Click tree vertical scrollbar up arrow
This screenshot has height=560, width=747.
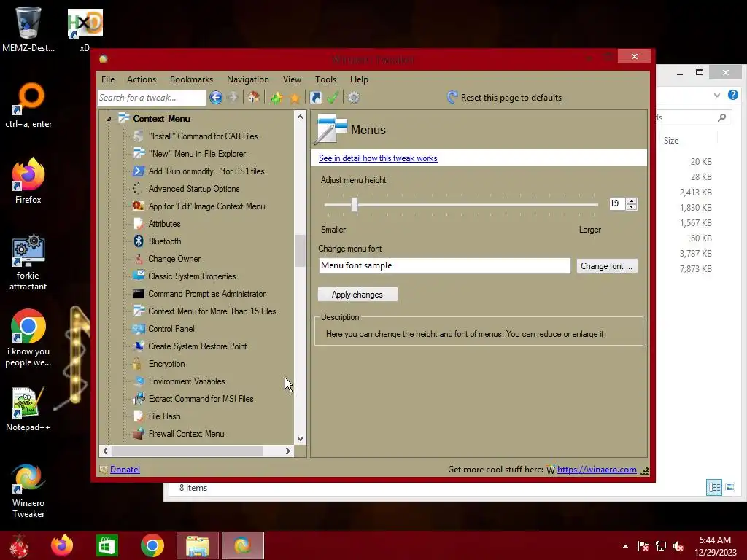click(x=300, y=117)
